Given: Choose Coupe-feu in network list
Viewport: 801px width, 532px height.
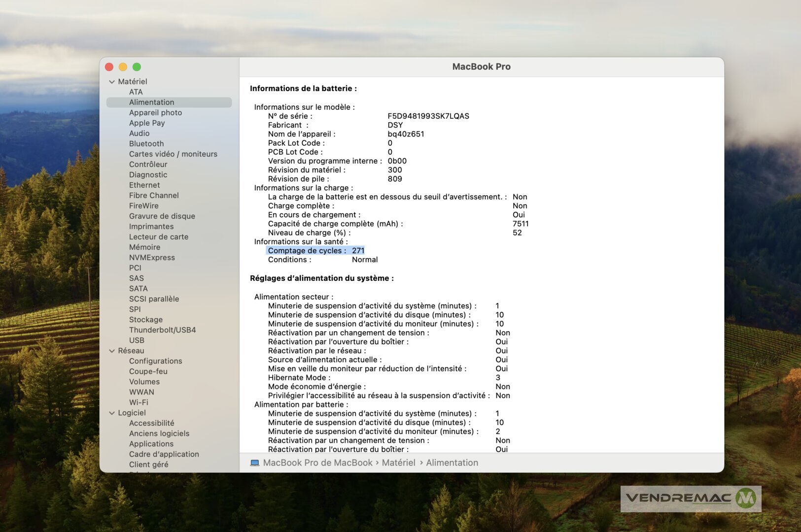Looking at the screenshot, I should pyautogui.click(x=148, y=371).
